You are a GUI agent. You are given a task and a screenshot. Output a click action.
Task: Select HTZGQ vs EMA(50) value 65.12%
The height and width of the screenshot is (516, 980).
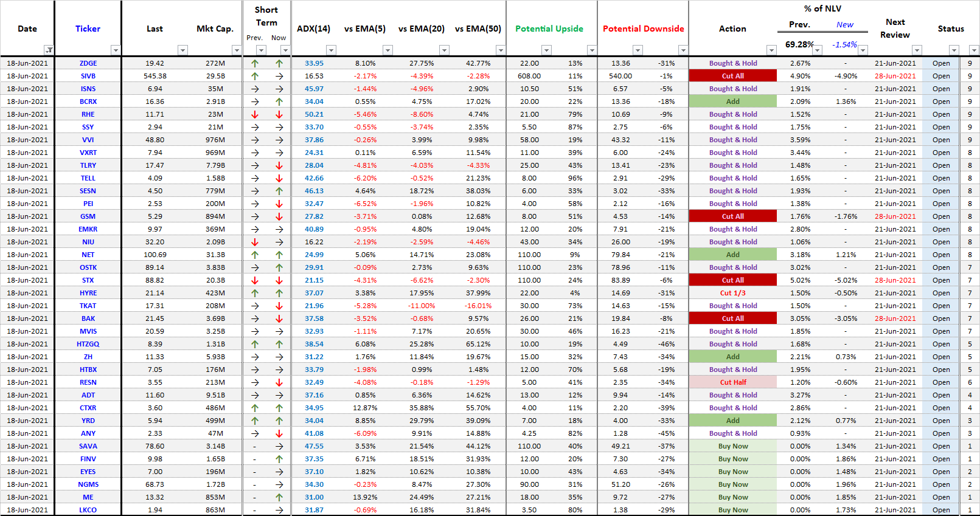(x=478, y=344)
